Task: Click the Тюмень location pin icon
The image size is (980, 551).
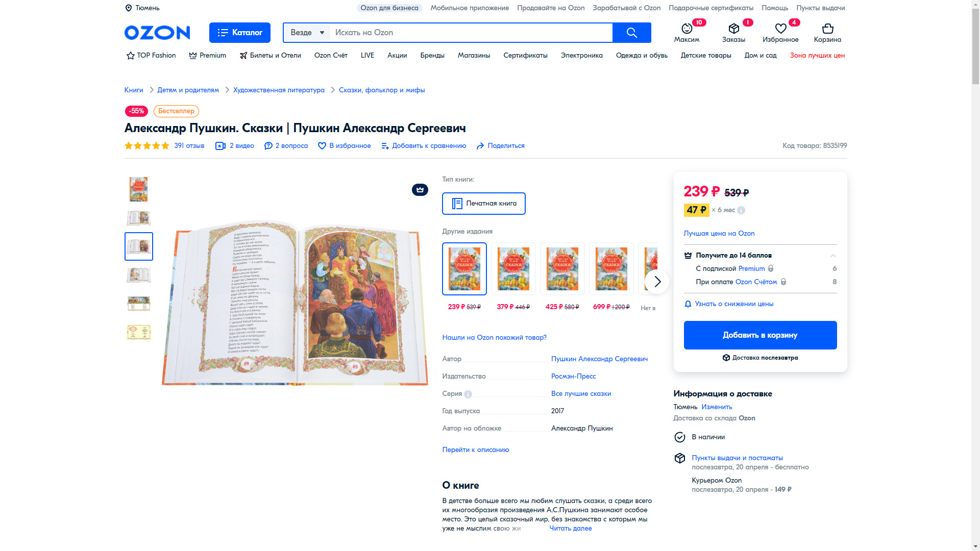Action: click(129, 8)
